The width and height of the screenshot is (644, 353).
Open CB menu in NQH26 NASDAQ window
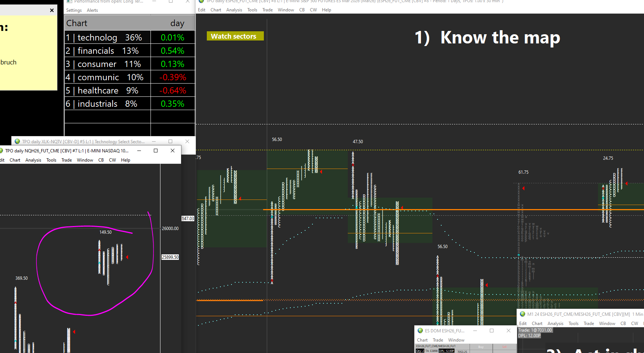101,160
